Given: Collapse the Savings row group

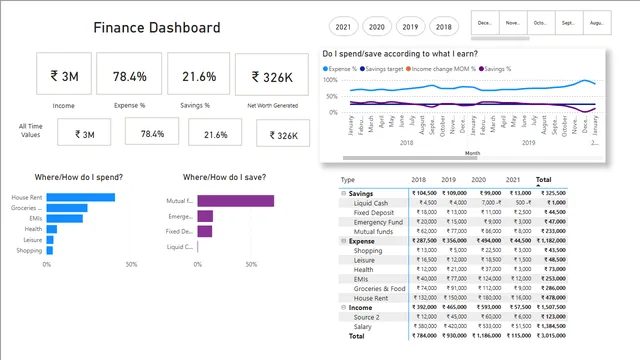Looking at the screenshot, I should coord(344,193).
